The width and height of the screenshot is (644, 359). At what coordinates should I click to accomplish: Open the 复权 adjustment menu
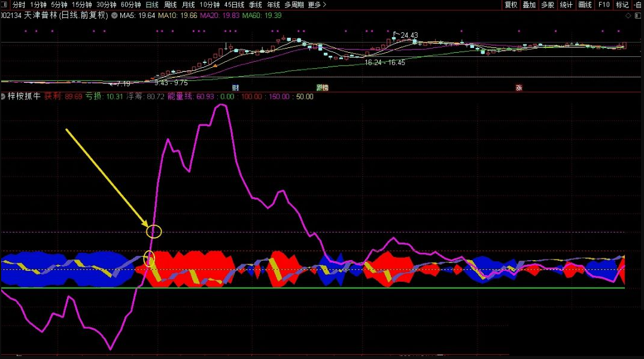511,5
